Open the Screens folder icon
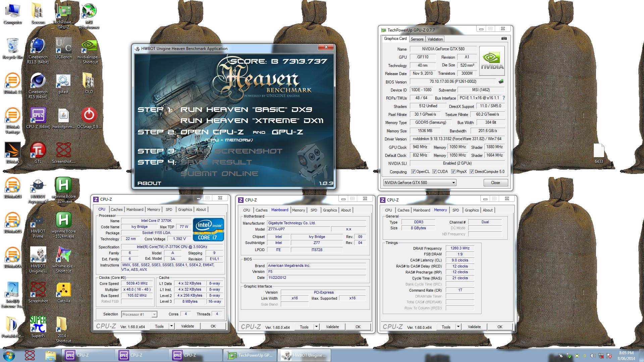Image resolution: width=644 pixels, height=362 pixels. tap(38, 13)
